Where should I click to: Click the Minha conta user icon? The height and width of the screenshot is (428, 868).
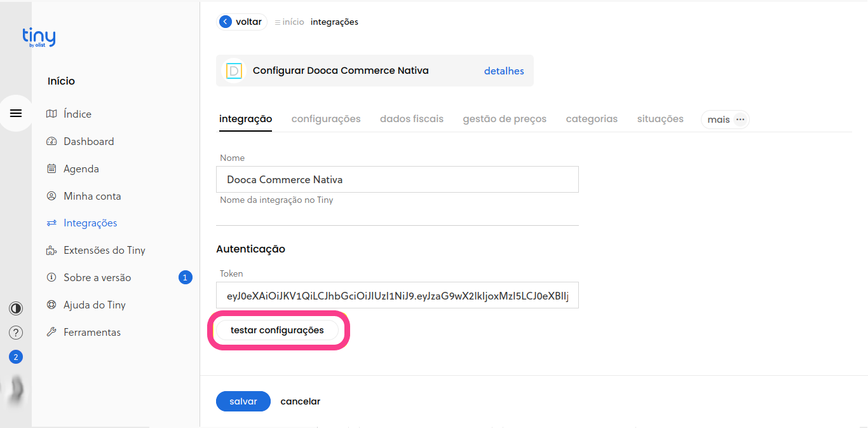pos(51,196)
